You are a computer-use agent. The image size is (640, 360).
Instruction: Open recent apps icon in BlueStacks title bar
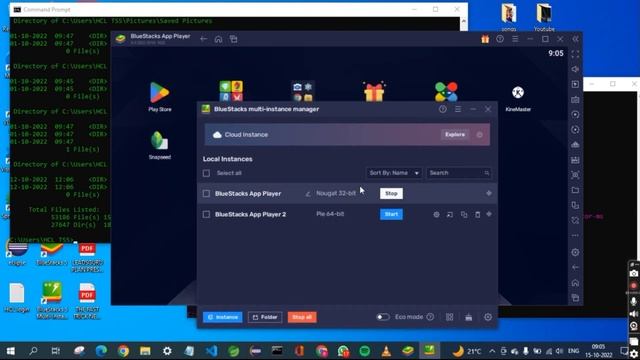click(233, 39)
